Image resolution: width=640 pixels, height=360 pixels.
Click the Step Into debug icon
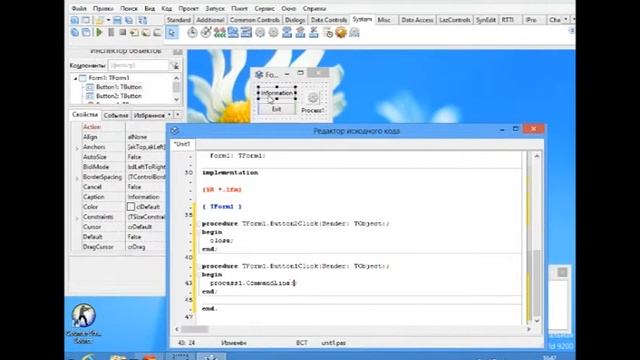[134, 33]
